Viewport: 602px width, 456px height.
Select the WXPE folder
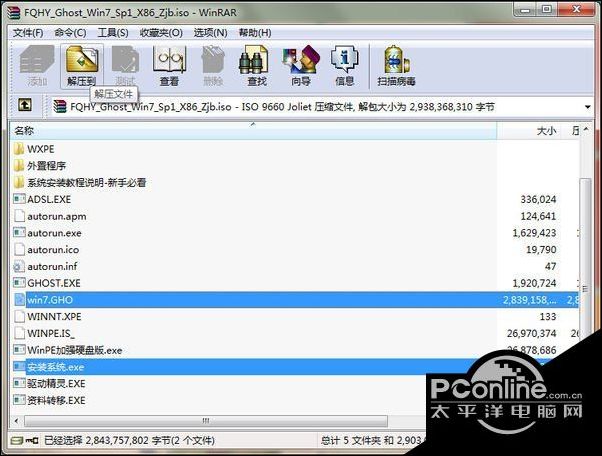tap(38, 149)
